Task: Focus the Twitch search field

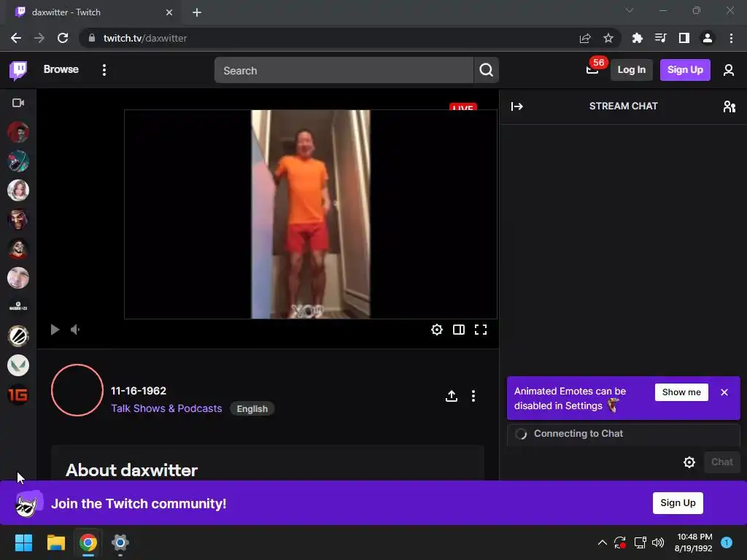Action: 344,71
